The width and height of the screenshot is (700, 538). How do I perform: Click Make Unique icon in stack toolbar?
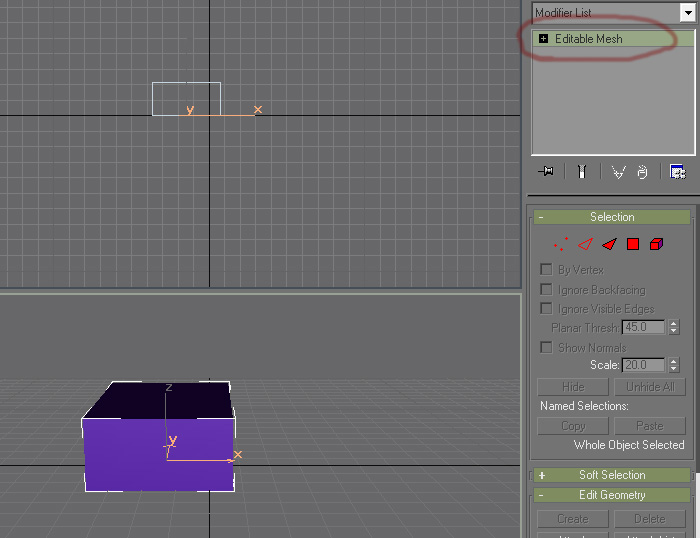click(x=618, y=172)
